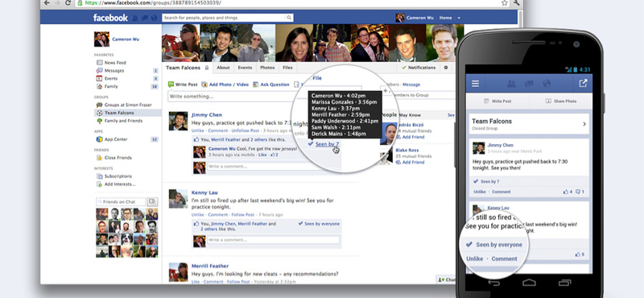The image size is (644, 298).
Task: Click comment box under Kenny Lau's post
Action: tap(274, 240)
